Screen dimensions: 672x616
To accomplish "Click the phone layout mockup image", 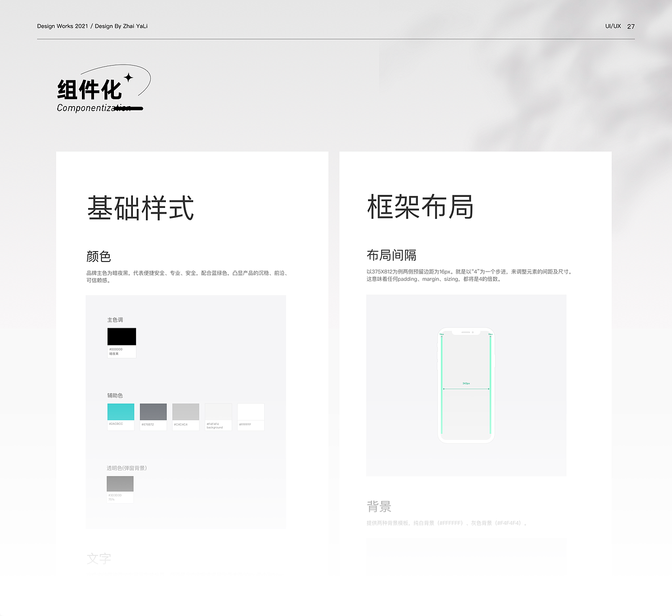I will 466,385.
